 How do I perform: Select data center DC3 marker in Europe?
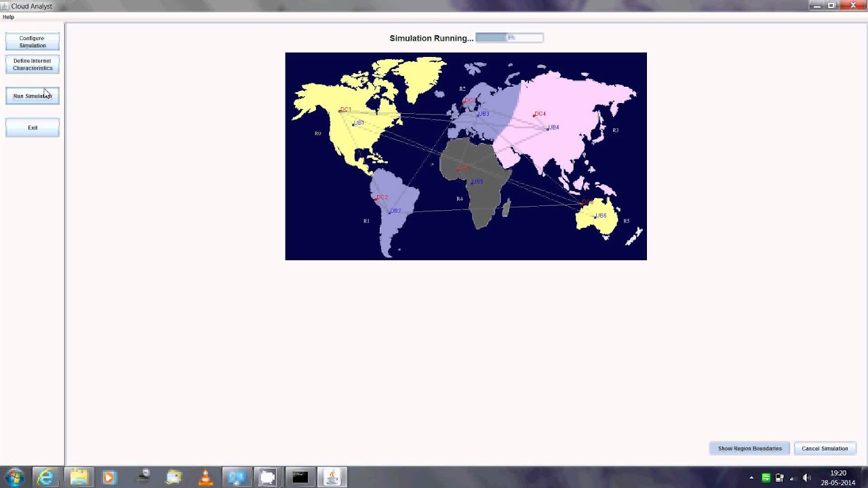[469, 100]
